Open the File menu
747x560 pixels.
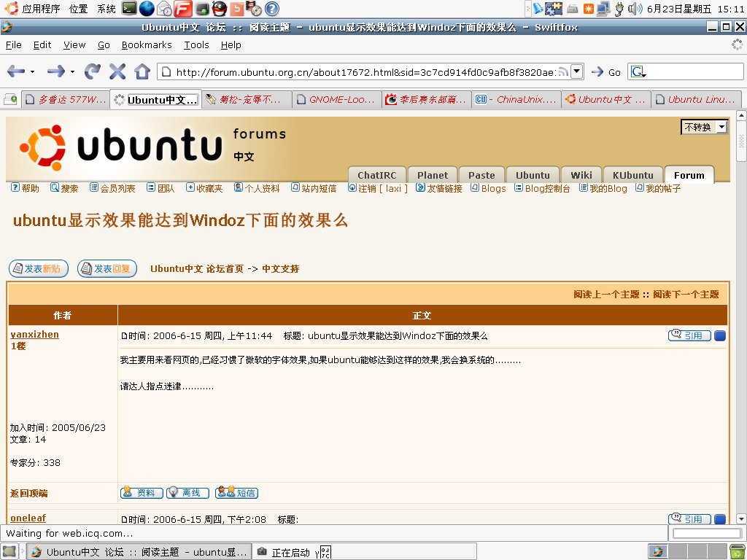13,44
